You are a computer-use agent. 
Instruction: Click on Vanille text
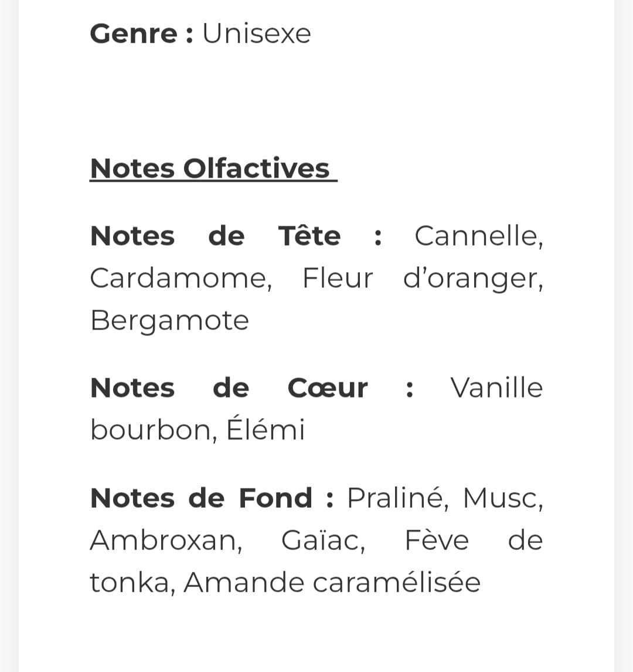(497, 388)
